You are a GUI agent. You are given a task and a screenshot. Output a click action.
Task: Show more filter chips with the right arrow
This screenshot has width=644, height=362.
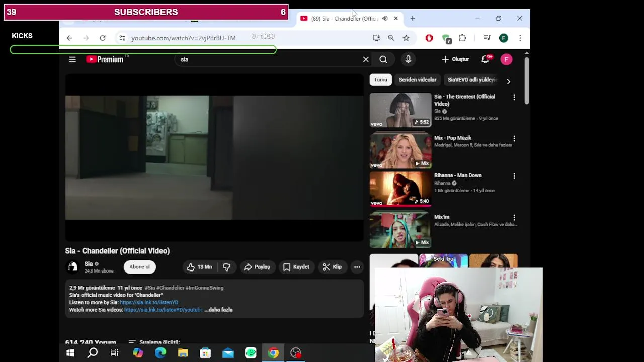coord(508,81)
